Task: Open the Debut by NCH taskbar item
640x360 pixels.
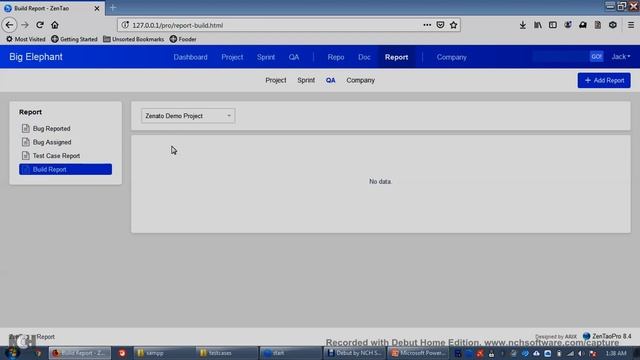Action: click(355, 353)
